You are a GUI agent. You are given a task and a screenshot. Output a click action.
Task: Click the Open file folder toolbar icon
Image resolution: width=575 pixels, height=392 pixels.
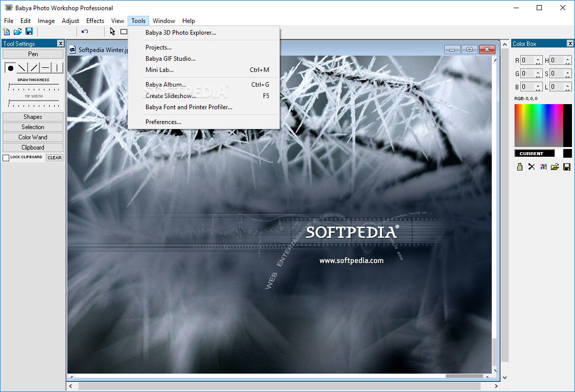pyautogui.click(x=17, y=32)
